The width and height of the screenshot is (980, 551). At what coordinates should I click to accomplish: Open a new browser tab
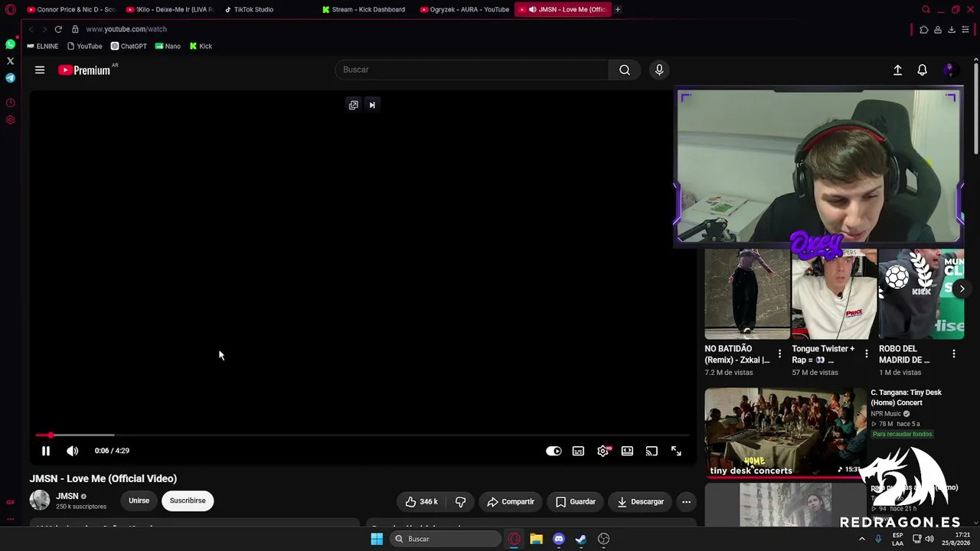point(618,9)
